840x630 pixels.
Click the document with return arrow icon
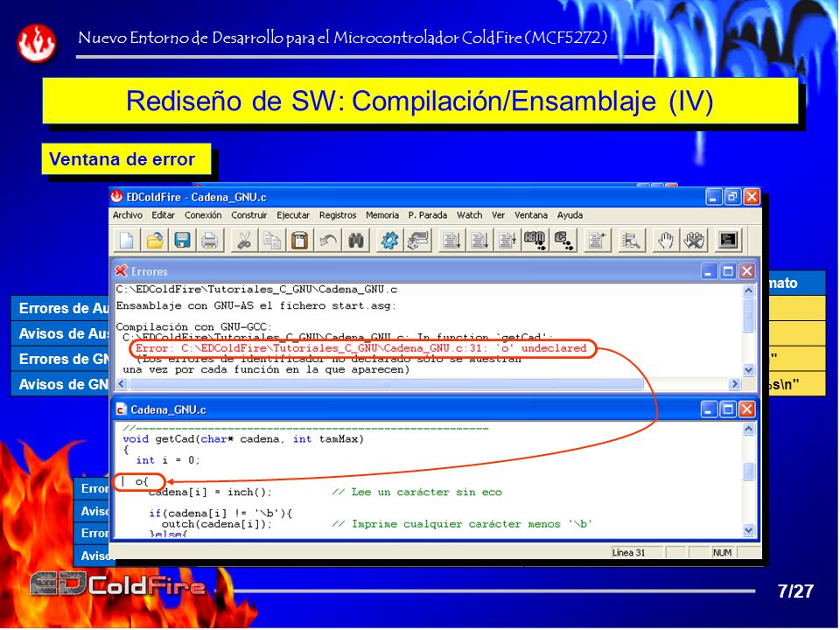point(597,240)
